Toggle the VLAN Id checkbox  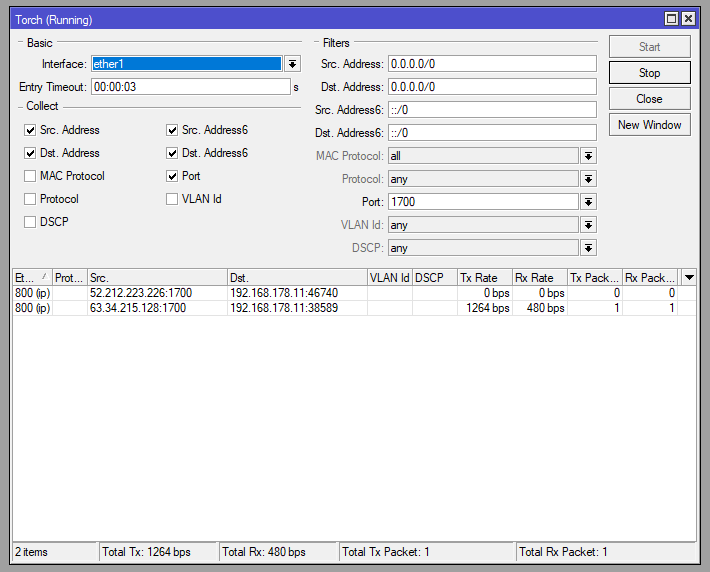[172, 199]
